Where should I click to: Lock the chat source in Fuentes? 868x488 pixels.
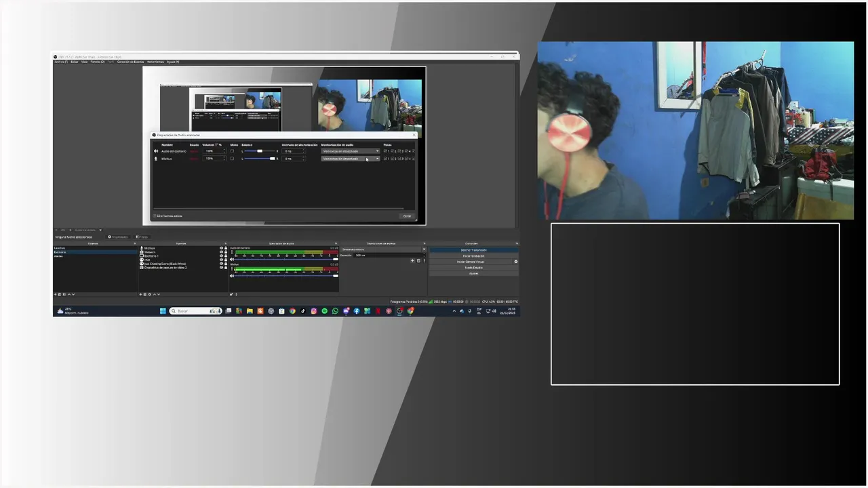point(226,260)
